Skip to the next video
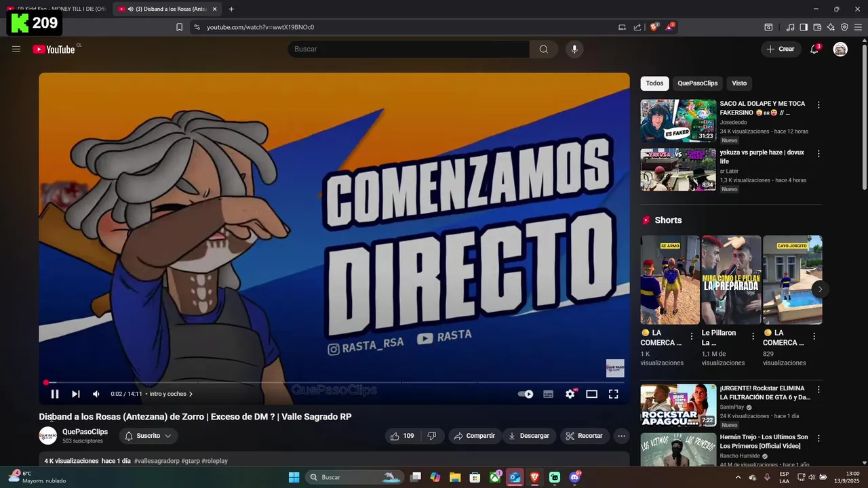 (x=76, y=394)
